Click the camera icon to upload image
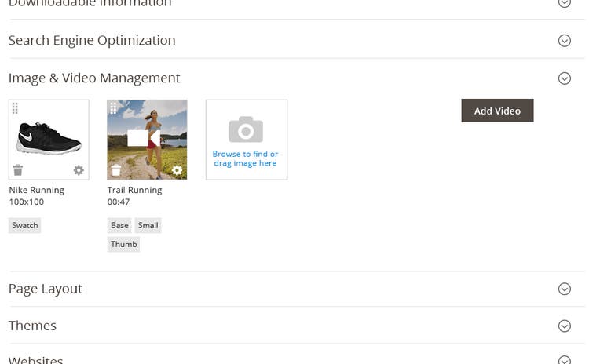The height and width of the screenshot is (364, 589). (x=246, y=129)
